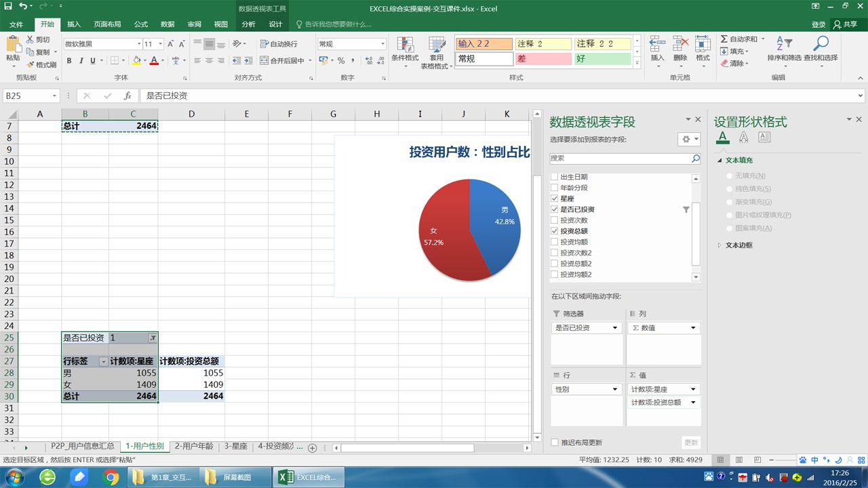Open the 是否已投资 filter dropdown in cell C25
868x488 pixels.
(153, 338)
